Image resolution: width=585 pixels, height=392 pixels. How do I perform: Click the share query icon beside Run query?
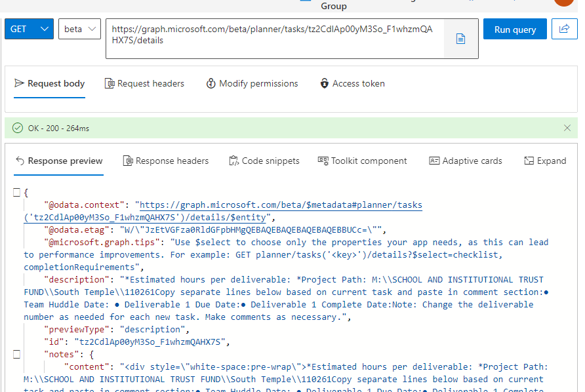pos(564,29)
